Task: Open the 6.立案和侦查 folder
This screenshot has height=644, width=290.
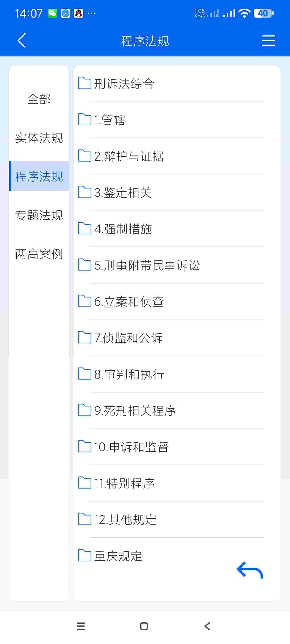Action: coord(171,301)
